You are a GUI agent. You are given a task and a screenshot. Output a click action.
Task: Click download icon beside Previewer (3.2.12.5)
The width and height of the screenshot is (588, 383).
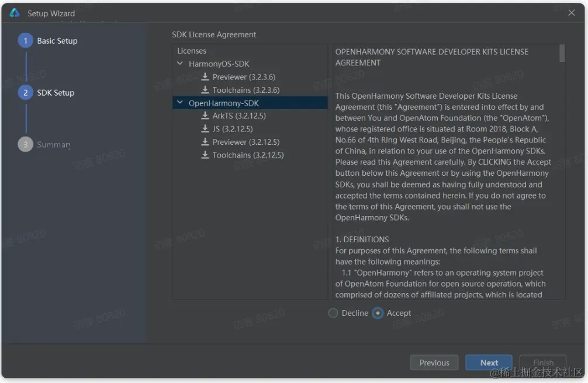coord(205,142)
